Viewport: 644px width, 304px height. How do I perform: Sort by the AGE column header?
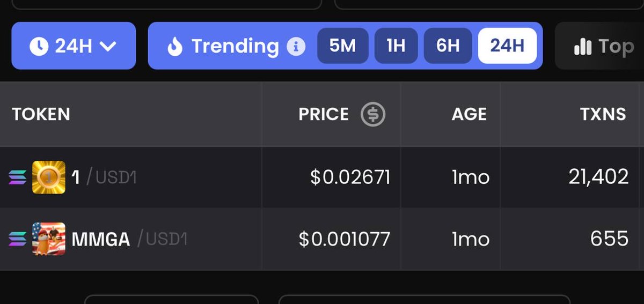click(x=469, y=114)
